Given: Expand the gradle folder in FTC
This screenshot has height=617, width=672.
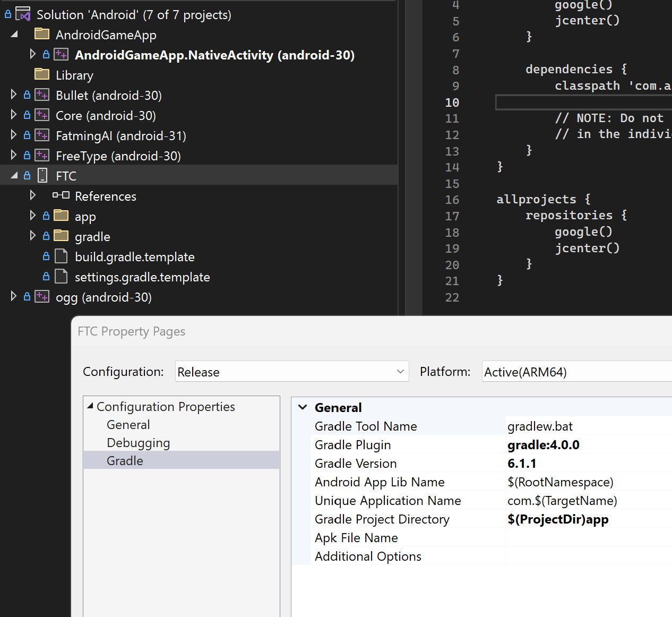Looking at the screenshot, I should click(33, 236).
